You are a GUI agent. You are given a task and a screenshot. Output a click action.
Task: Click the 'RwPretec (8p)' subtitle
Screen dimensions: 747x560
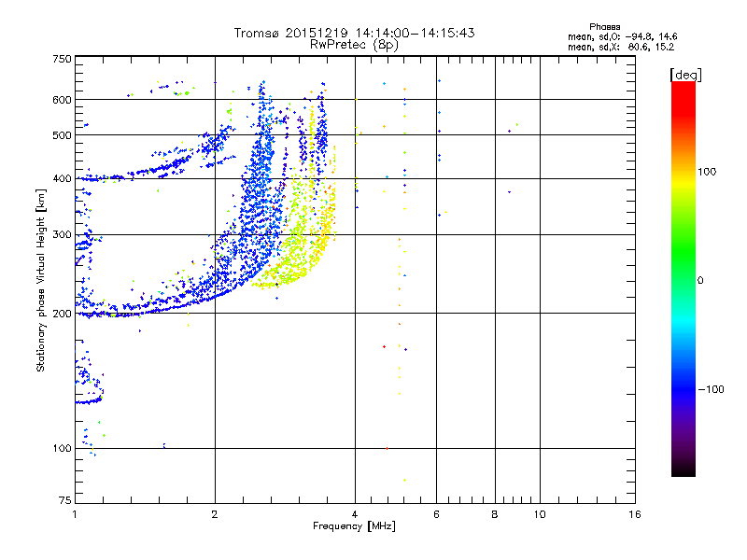[354, 45]
